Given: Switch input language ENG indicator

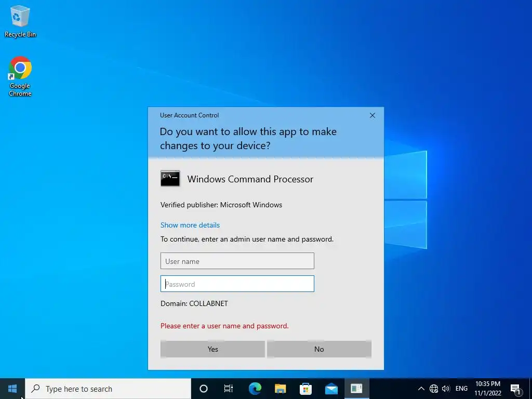Looking at the screenshot, I should tap(461, 389).
